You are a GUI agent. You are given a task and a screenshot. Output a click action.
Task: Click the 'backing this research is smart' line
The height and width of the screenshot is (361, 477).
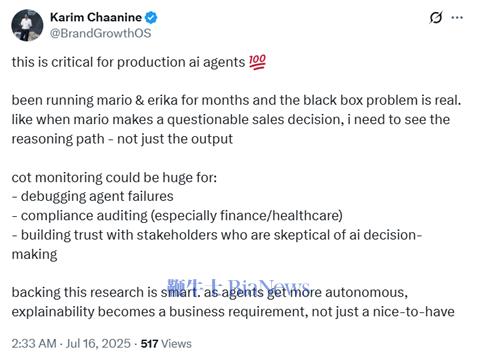(210, 292)
